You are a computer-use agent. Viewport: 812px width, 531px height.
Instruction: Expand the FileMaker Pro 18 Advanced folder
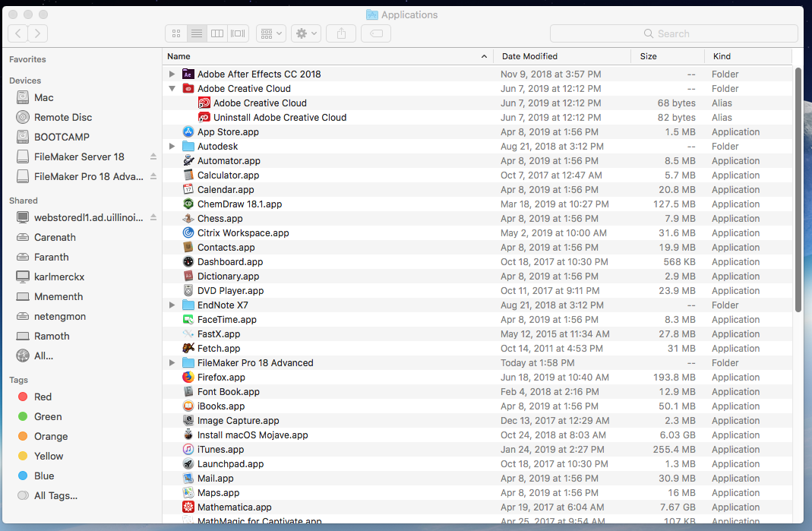[172, 363]
